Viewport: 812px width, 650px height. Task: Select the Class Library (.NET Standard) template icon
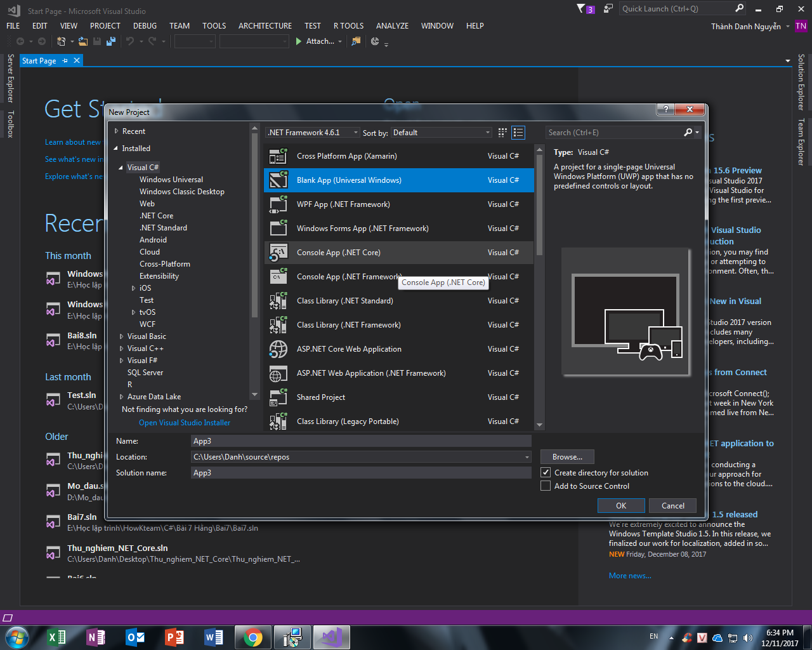click(x=278, y=301)
